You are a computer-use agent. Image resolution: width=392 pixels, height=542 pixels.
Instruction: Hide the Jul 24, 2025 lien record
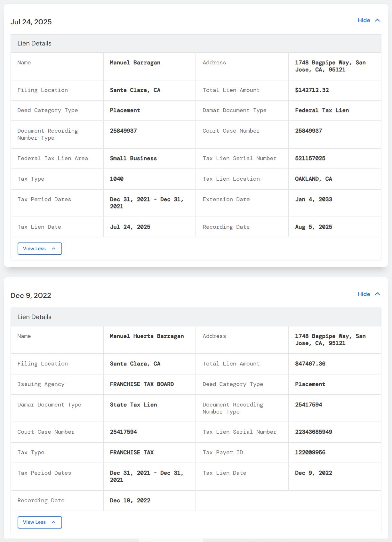click(369, 20)
